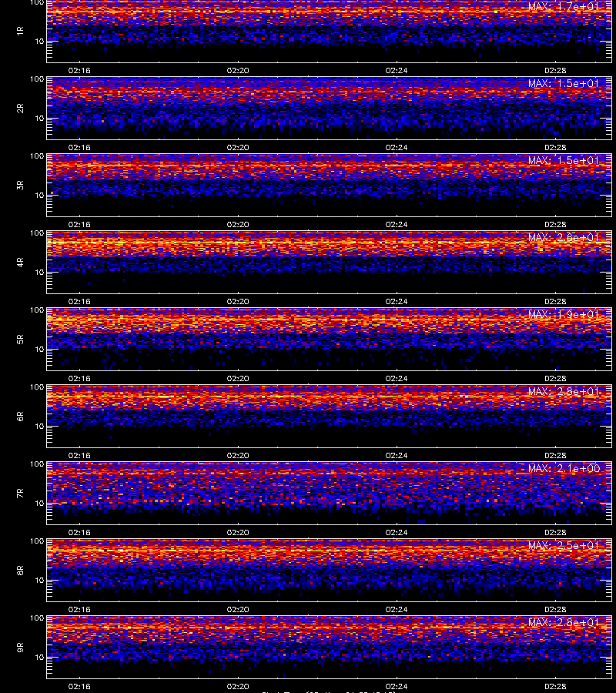Click inside the 7R spectrogram plot
Screen dimensions: 616x693
point(330,494)
